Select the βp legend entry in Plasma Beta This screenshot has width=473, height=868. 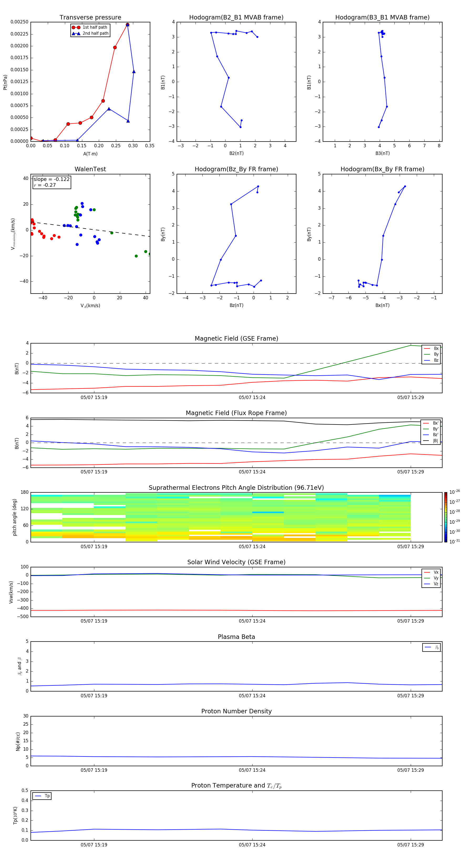coord(431,647)
